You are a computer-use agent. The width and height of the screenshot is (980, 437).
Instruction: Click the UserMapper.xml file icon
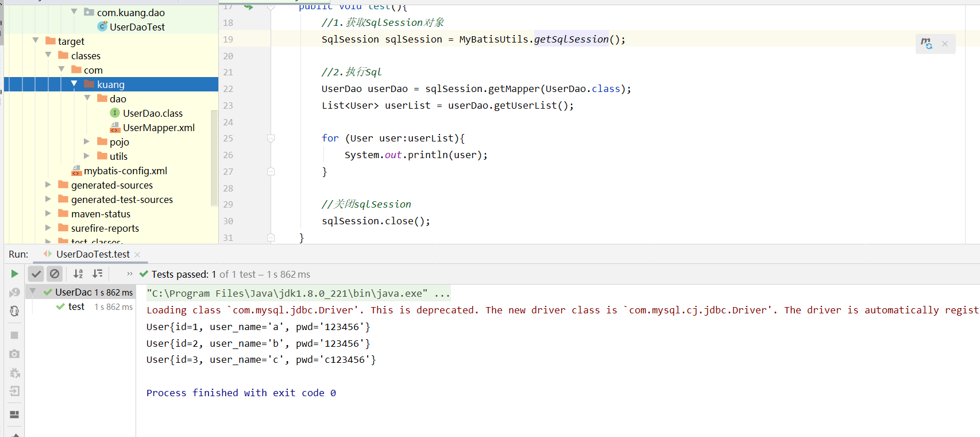click(x=115, y=128)
